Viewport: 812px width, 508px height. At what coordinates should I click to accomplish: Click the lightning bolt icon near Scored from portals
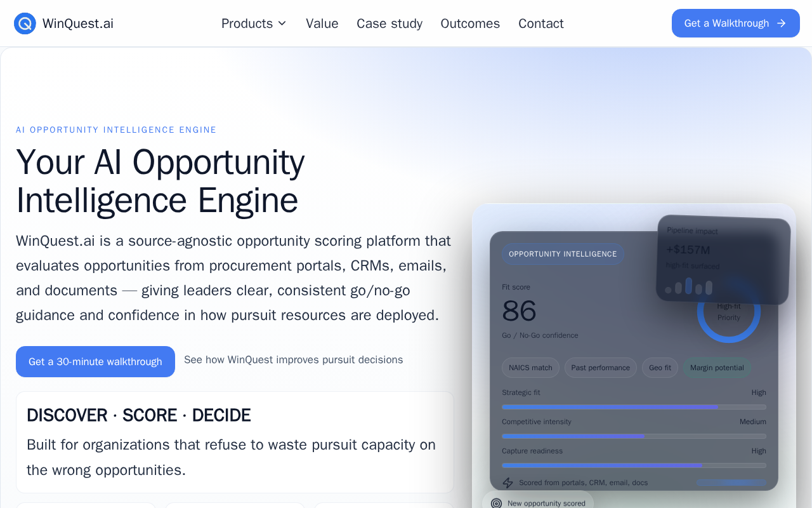pyautogui.click(x=507, y=483)
